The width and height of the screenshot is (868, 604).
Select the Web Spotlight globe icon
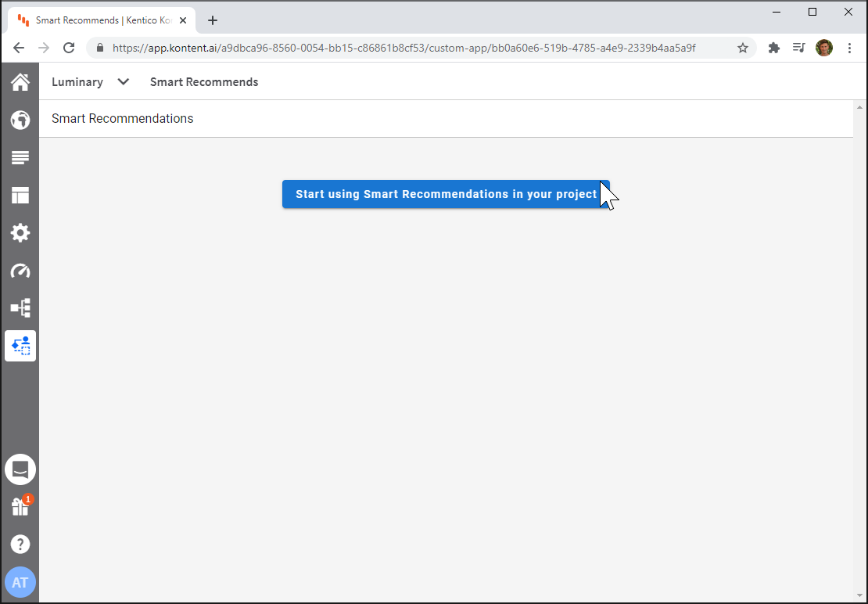(x=20, y=120)
